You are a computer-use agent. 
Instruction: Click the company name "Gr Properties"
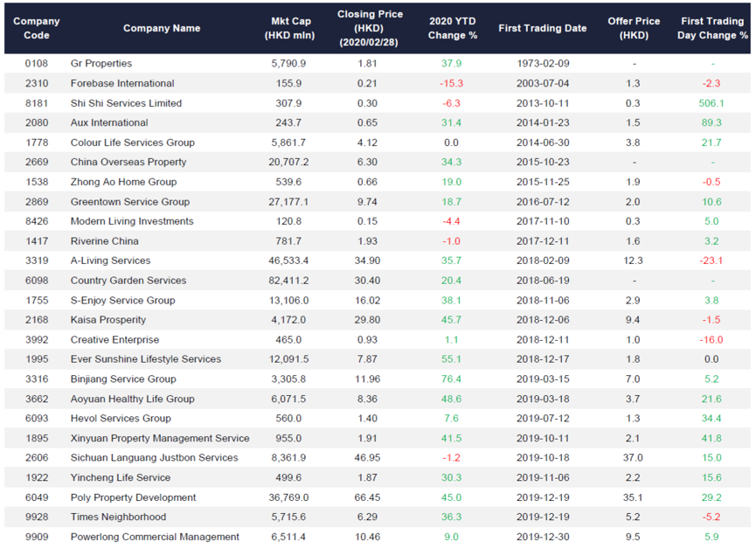coord(101,63)
